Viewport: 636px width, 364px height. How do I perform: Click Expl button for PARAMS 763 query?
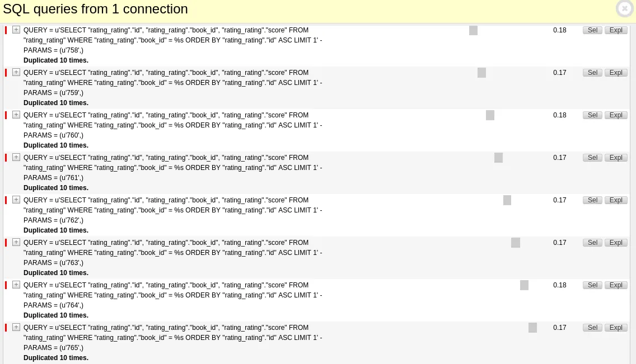coord(616,243)
